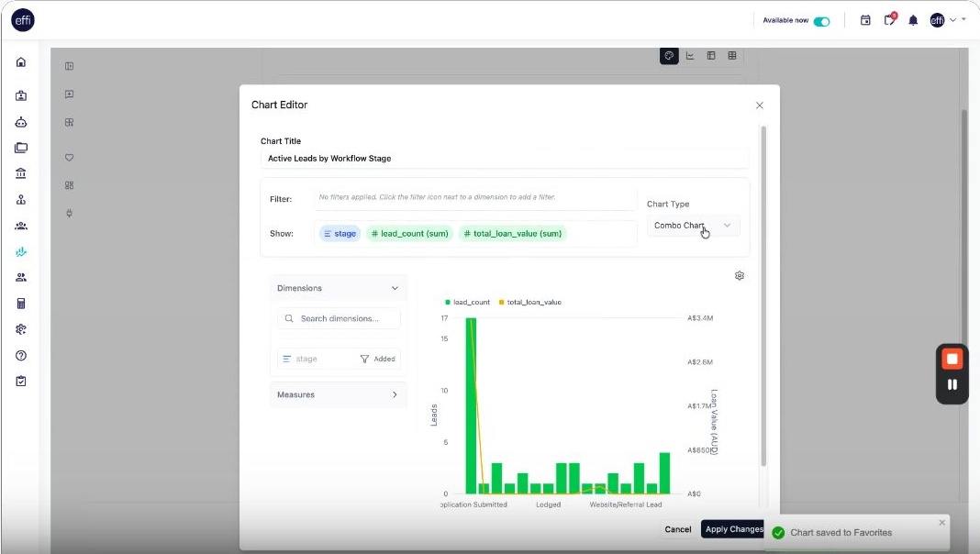Select the line chart view icon
The height and width of the screenshot is (554, 980).
click(690, 56)
